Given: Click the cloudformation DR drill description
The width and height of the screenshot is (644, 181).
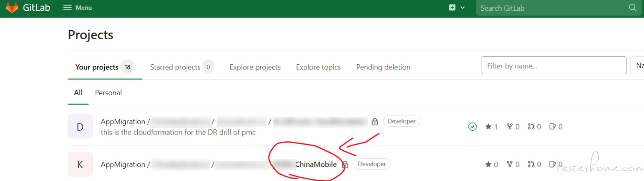Looking at the screenshot, I should click(x=178, y=132).
